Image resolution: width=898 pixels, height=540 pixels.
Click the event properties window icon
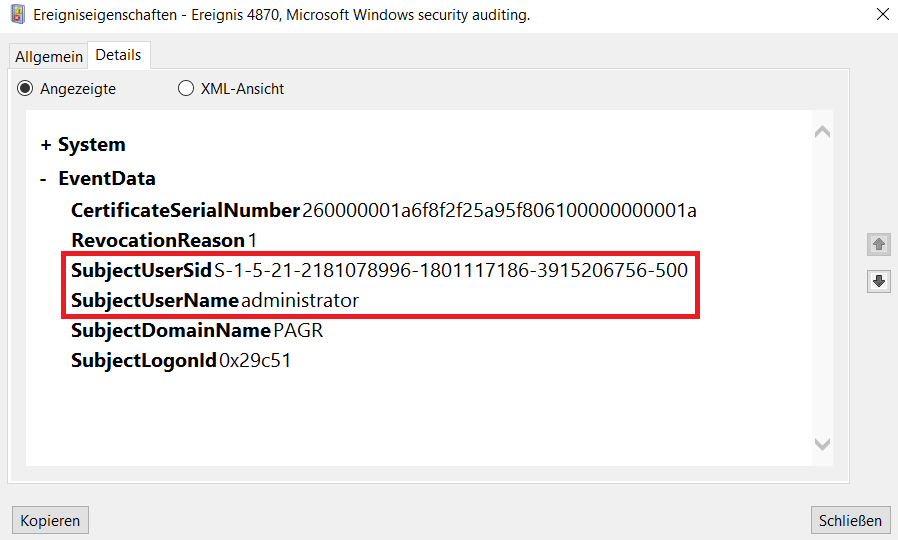click(x=17, y=15)
